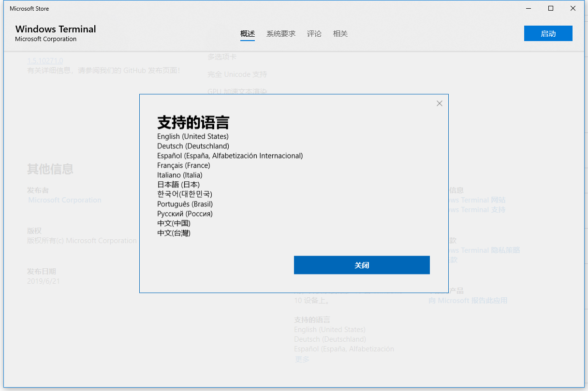Screen dimensions: 588x391
Task: Click Windows Terminal app title
Action: point(56,29)
